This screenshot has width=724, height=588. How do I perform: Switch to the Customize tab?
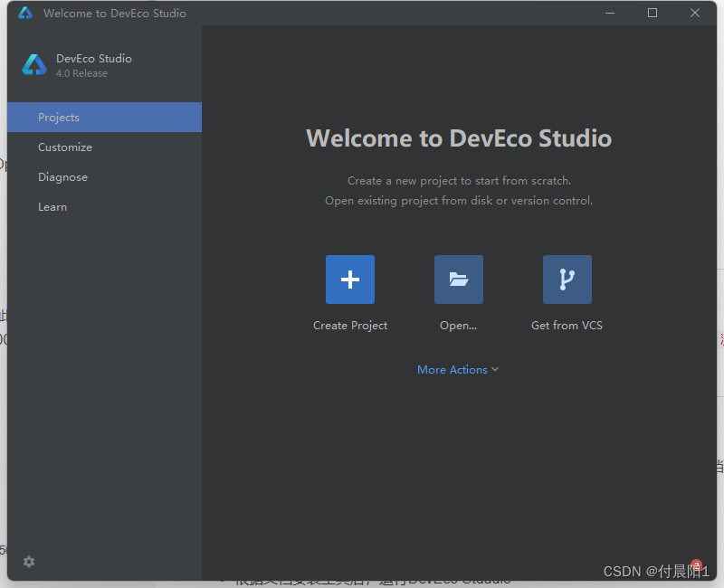coord(104,147)
